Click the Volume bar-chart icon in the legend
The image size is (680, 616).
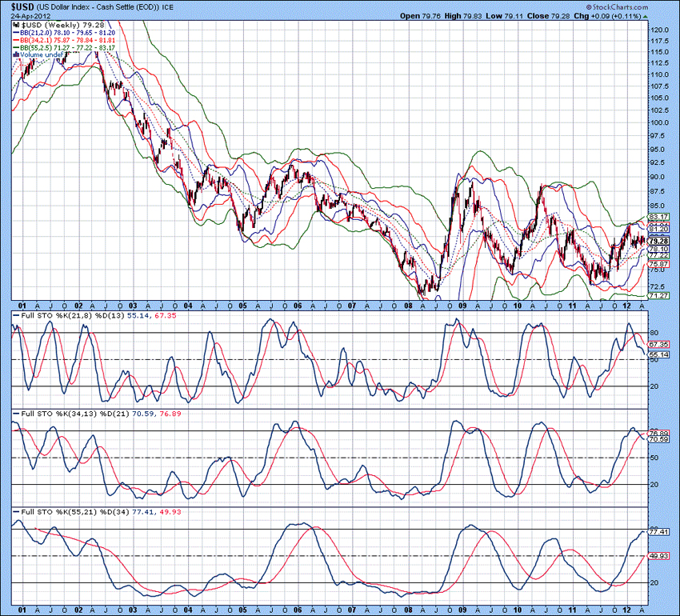[x=15, y=54]
